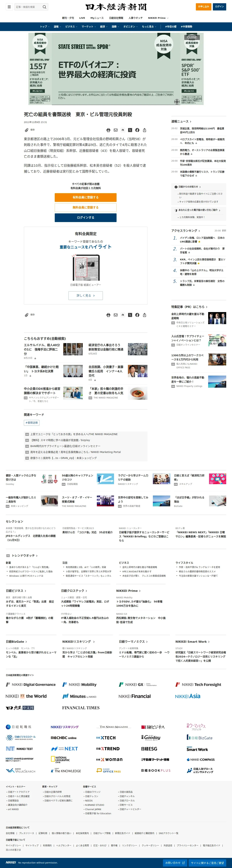Open the LIVE menu item
This screenshot has height=868, width=232.
[x=82, y=18]
